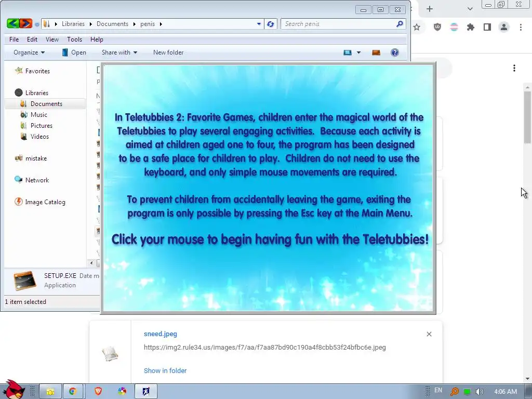This screenshot has height=399, width=532.
Task: Toggle the preview pane icon
Action: 376,52
